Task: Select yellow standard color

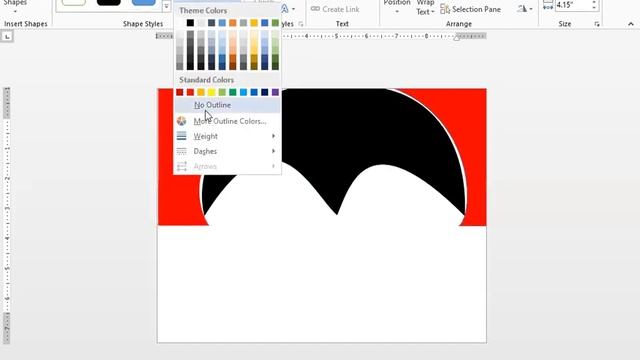Action: pyautogui.click(x=211, y=92)
